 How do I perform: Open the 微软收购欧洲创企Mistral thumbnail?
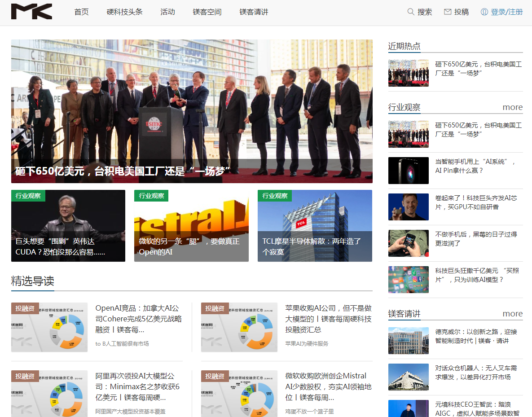click(x=239, y=394)
